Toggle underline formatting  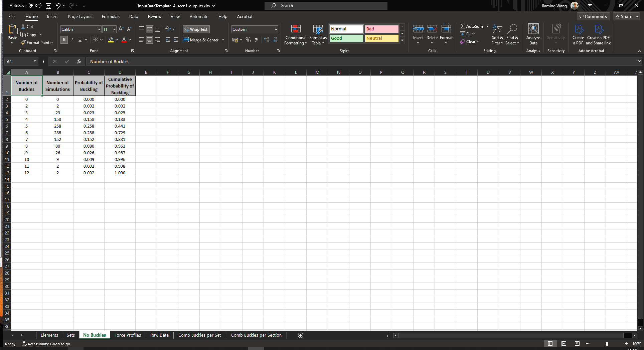tap(79, 40)
